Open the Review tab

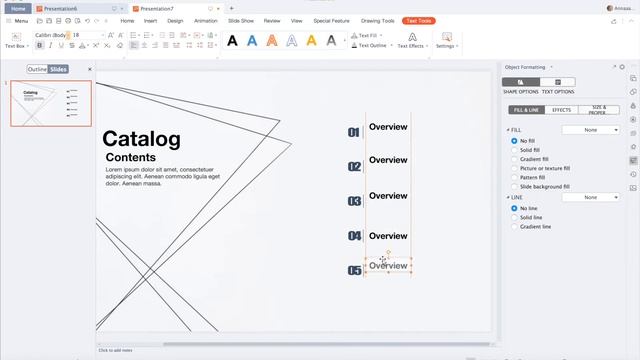pos(272,21)
